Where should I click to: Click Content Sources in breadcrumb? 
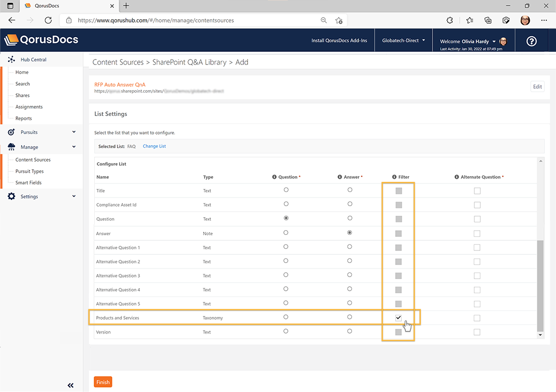tap(118, 62)
